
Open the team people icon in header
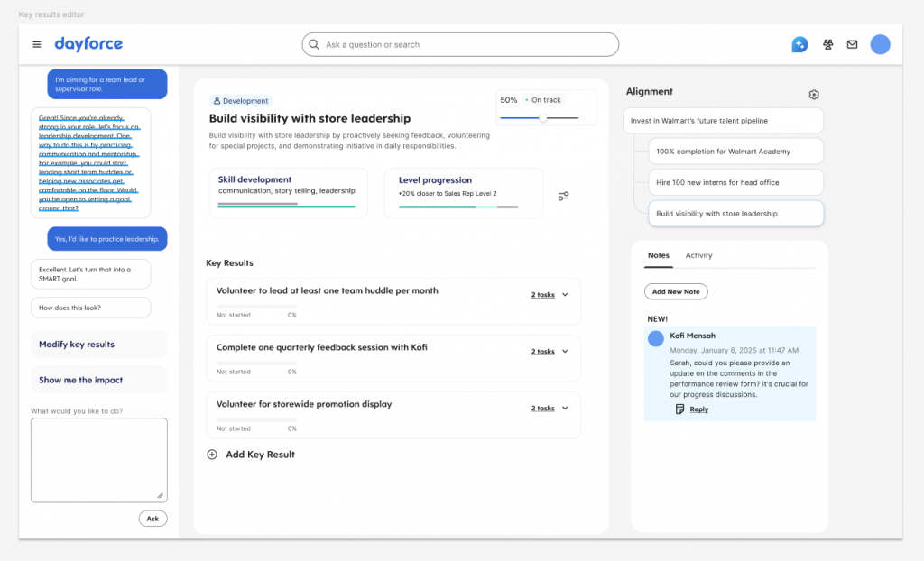point(828,44)
